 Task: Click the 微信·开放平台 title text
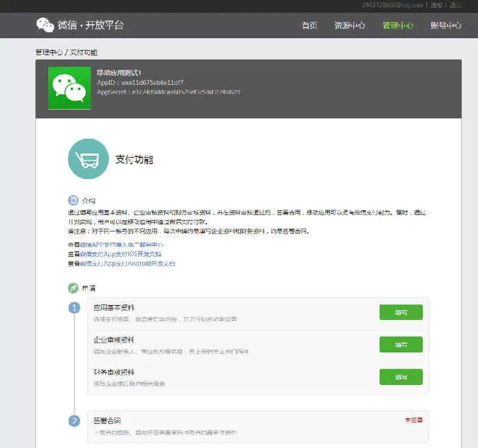(91, 25)
